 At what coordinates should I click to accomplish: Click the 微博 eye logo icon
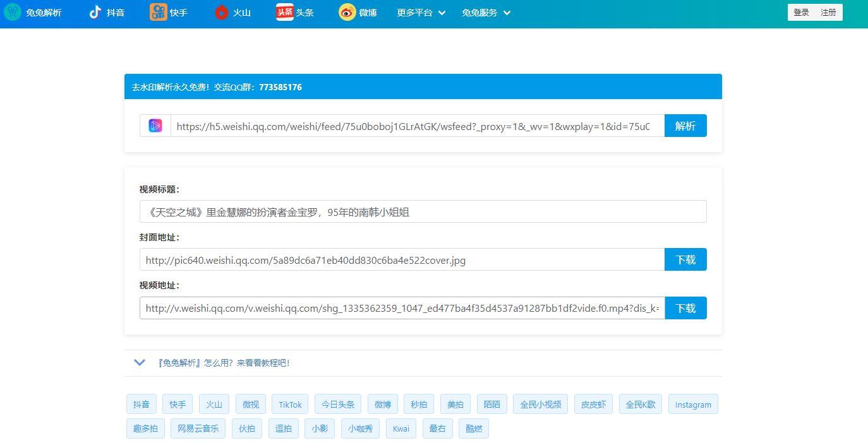tap(347, 12)
